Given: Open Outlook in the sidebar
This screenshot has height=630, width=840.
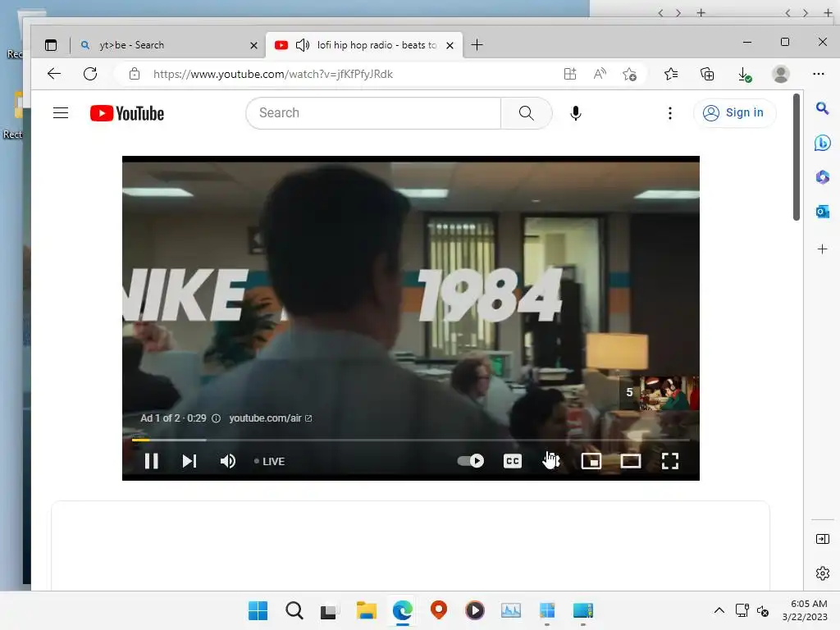Looking at the screenshot, I should (822, 212).
